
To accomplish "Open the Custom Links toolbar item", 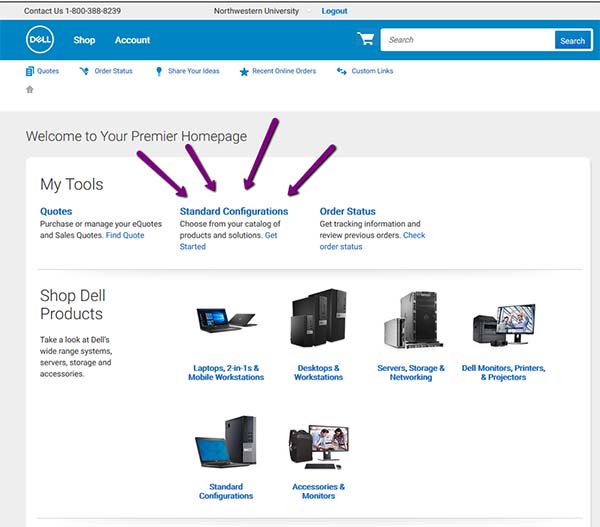I will [x=372, y=71].
